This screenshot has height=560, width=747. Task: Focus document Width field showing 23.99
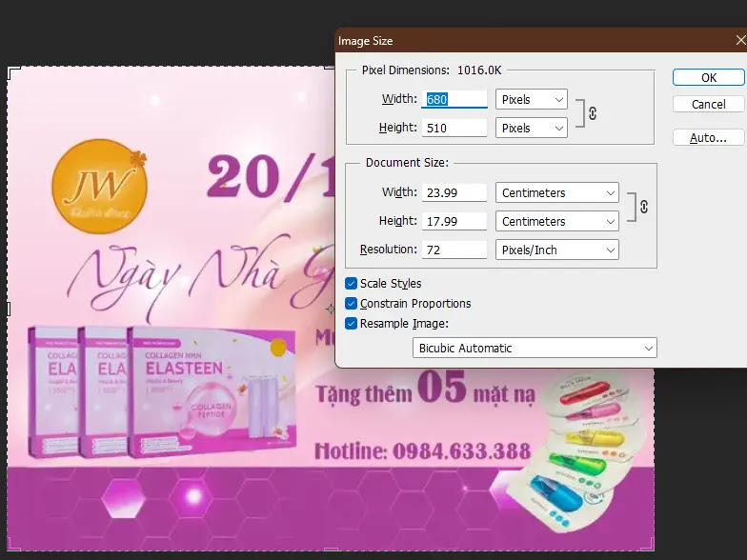point(454,192)
